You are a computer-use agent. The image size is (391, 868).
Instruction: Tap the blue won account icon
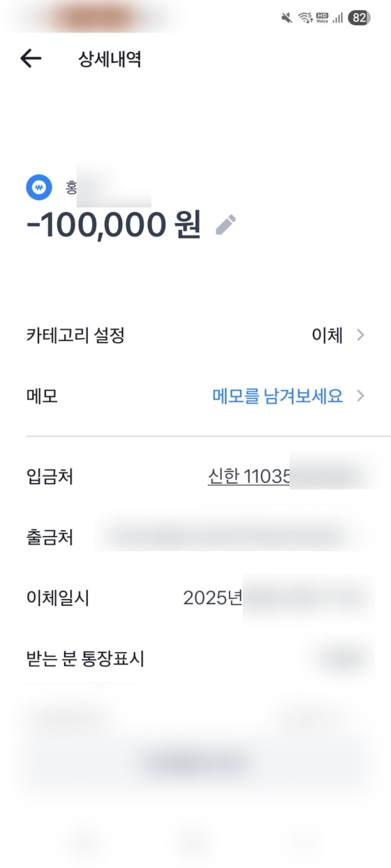(39, 187)
